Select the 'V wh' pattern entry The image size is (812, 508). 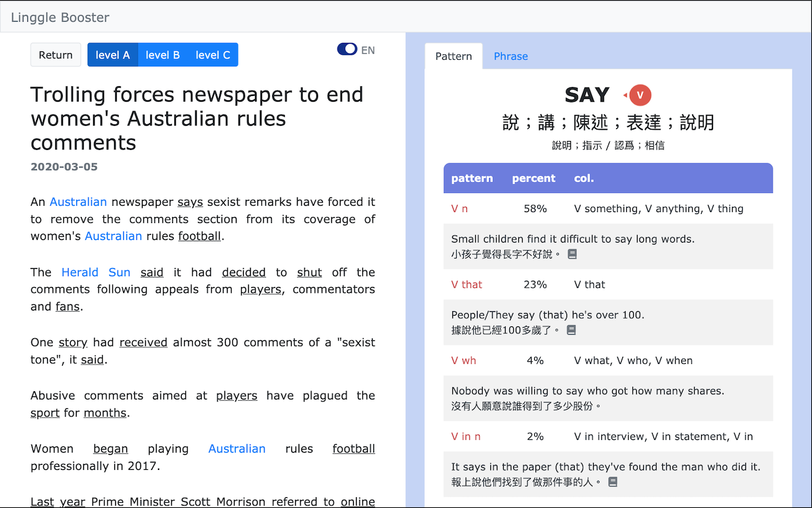point(463,360)
